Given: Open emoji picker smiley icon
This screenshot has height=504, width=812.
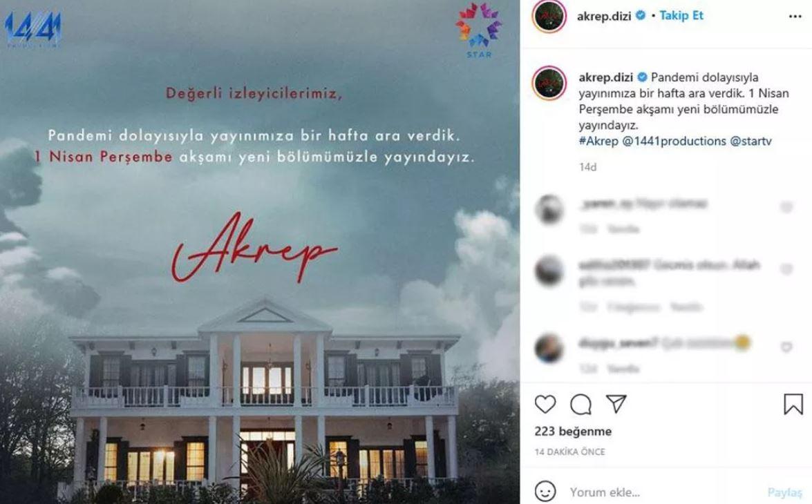Looking at the screenshot, I should 545,491.
